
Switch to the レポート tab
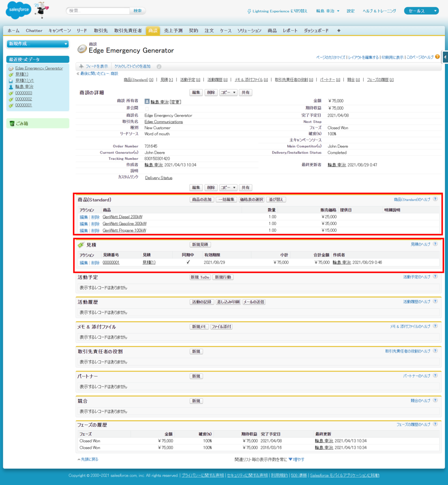point(290,31)
